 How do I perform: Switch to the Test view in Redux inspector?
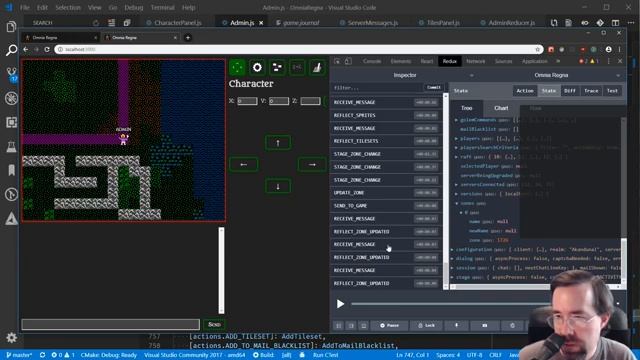point(612,91)
